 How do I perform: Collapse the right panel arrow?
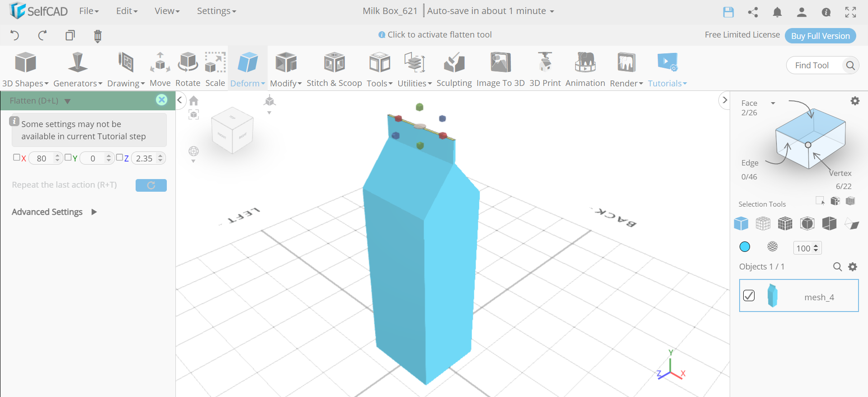724,100
